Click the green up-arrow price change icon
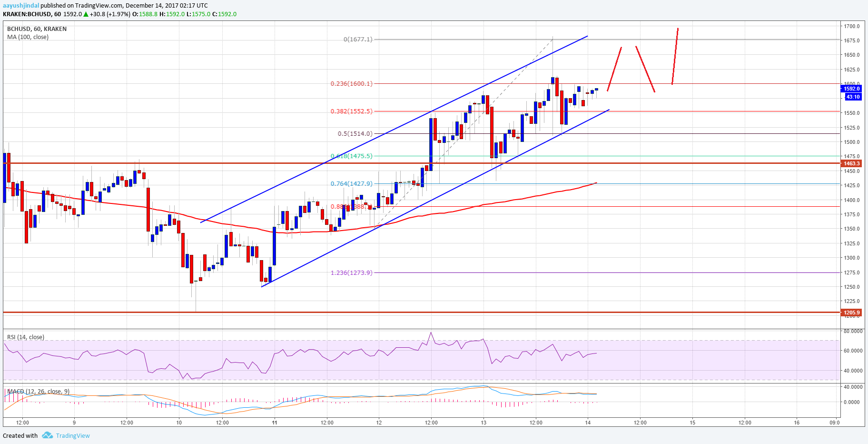This screenshot has height=444, width=868. coord(86,14)
